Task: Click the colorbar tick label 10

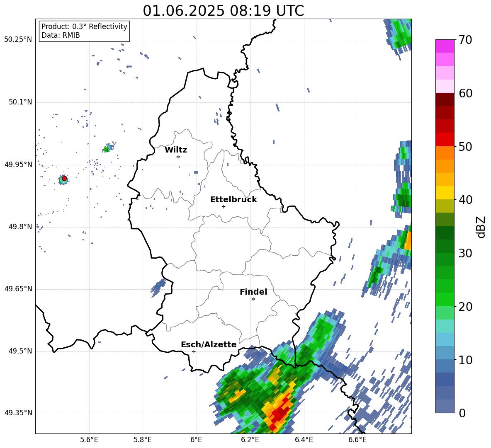Action: [x=465, y=360]
